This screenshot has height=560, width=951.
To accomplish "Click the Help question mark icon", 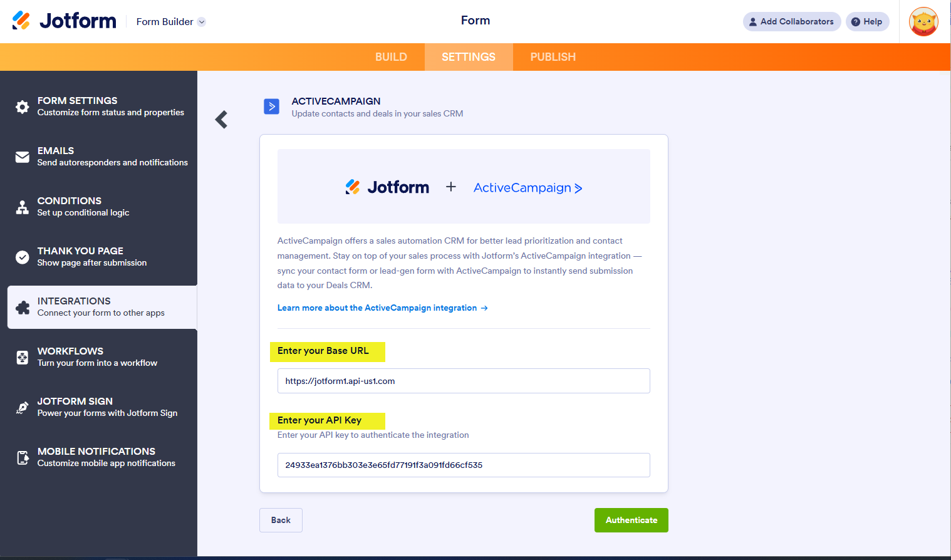I will point(855,22).
